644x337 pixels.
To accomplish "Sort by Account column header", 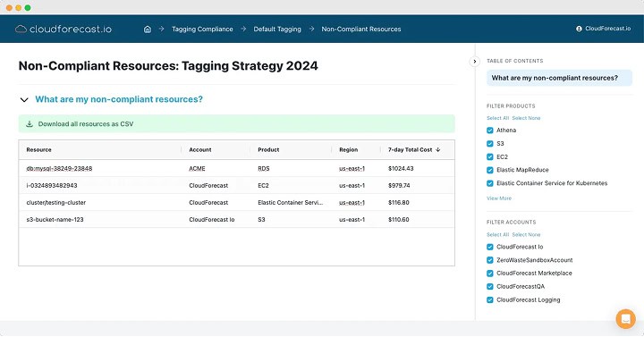I will 200,150.
